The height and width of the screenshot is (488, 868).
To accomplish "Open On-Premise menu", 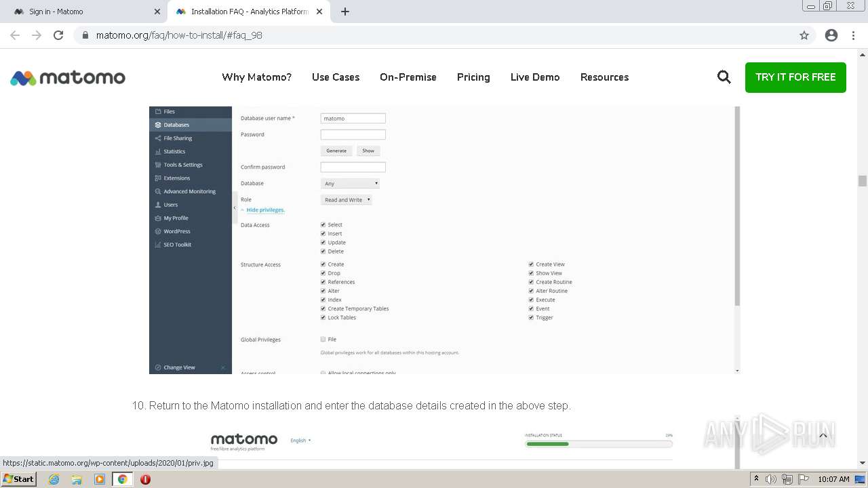I will pos(408,77).
